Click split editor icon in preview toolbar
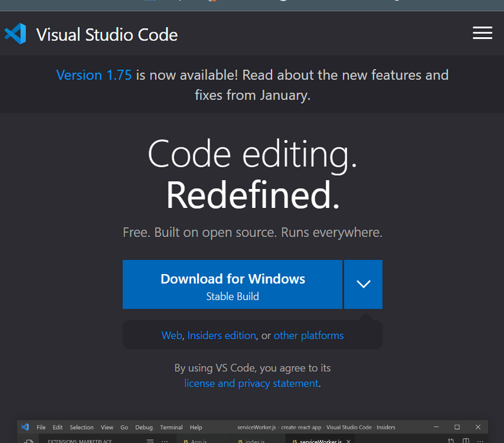Viewport: 504px width, 443px height. point(466,440)
